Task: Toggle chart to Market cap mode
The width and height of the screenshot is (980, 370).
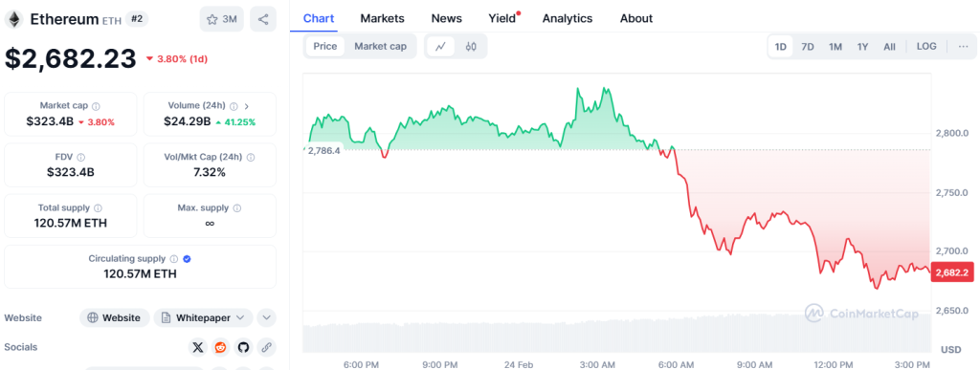Action: pyautogui.click(x=380, y=46)
